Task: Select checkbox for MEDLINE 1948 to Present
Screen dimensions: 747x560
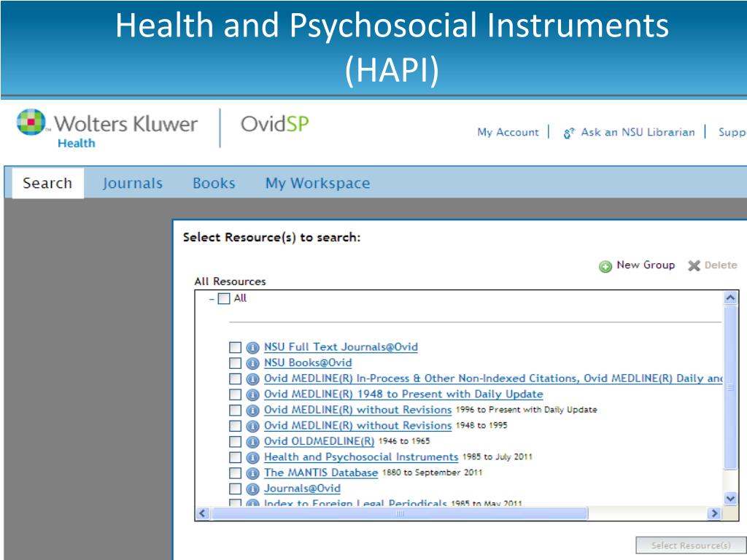Action: click(235, 394)
